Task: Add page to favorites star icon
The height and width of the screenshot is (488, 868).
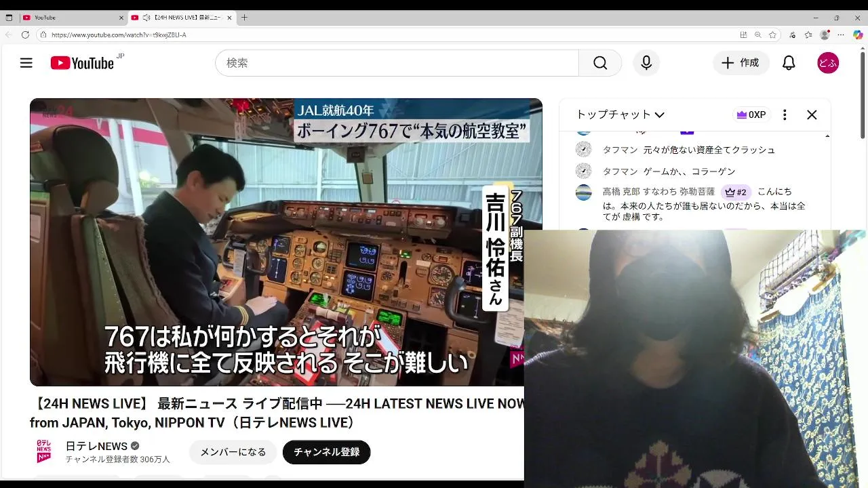Action: click(x=772, y=35)
